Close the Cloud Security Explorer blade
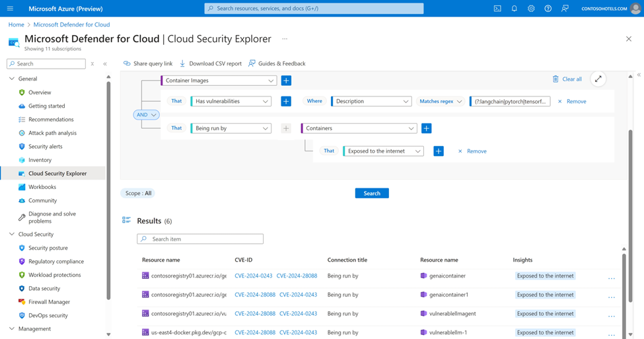The height and width of the screenshot is (339, 644). tap(628, 39)
